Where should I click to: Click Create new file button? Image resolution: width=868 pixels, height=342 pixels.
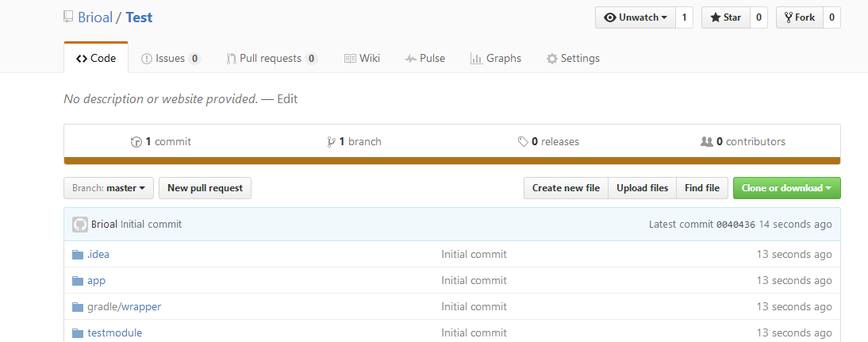tap(566, 188)
